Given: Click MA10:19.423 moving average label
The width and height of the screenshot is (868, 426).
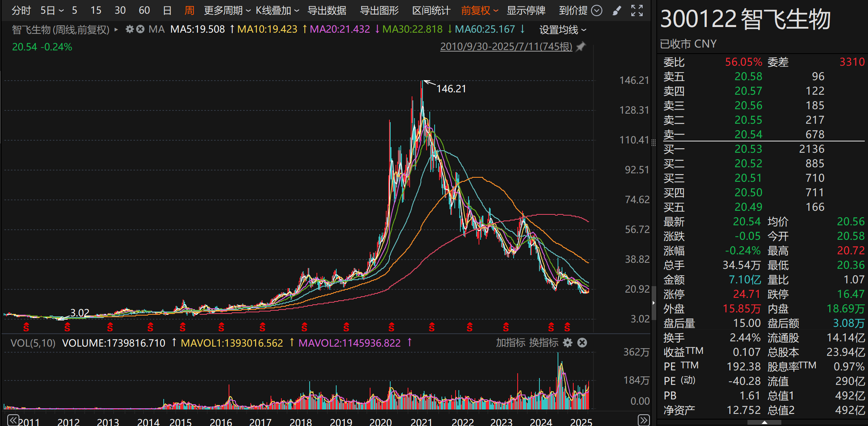Looking at the screenshot, I should click(x=267, y=29).
